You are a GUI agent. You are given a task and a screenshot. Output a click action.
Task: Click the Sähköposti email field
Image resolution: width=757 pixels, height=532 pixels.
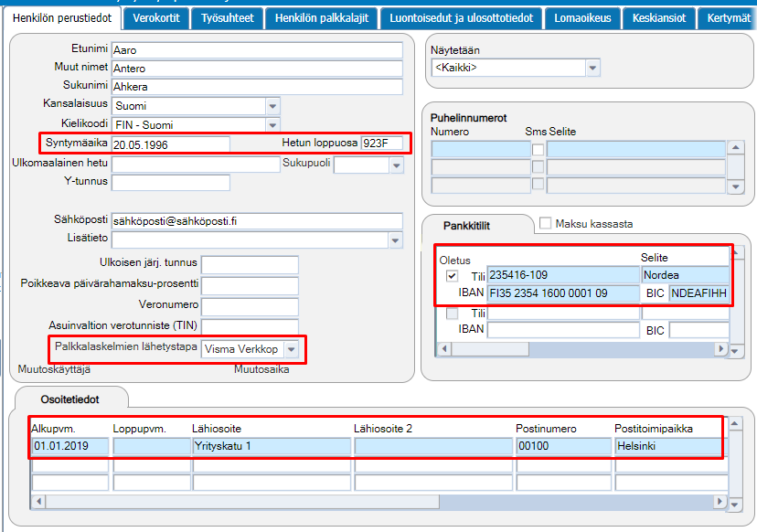[x=257, y=221]
